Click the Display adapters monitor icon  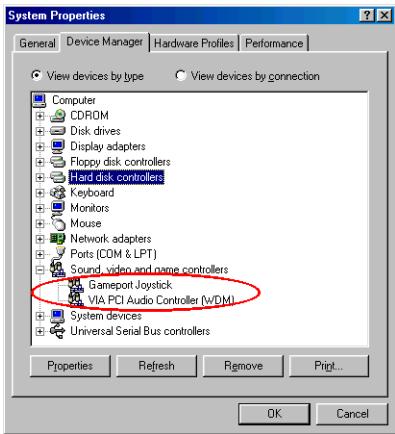57,146
